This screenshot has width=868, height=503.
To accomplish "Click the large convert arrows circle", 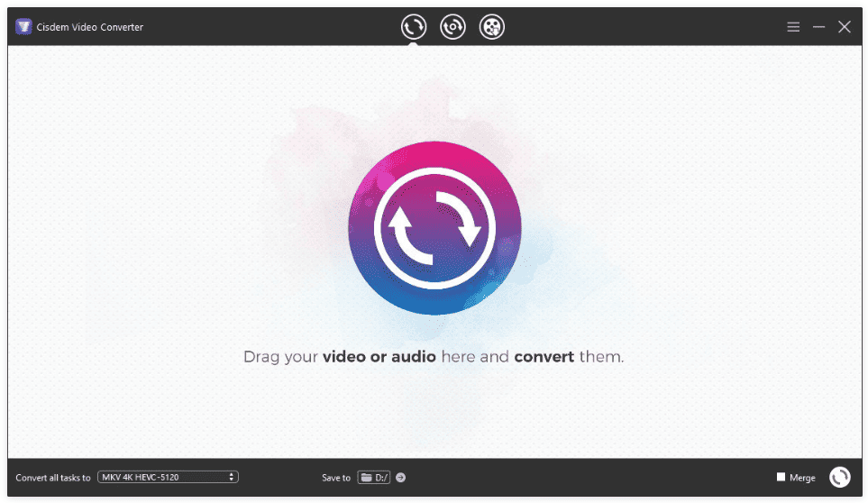I will click(x=434, y=228).
